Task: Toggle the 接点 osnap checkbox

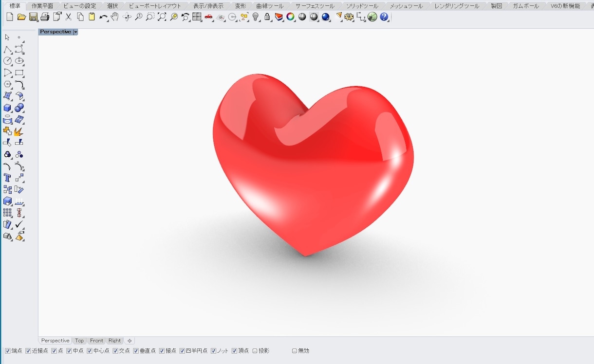Action: click(162, 351)
